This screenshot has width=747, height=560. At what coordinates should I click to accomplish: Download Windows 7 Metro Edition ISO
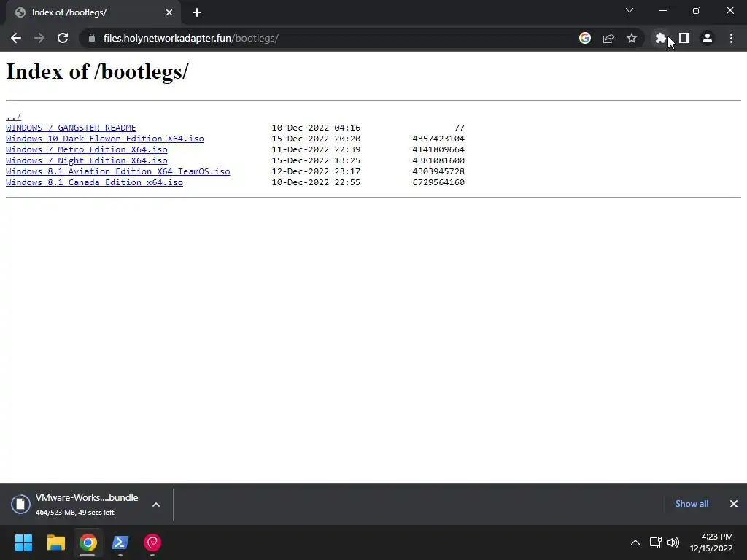[87, 149]
